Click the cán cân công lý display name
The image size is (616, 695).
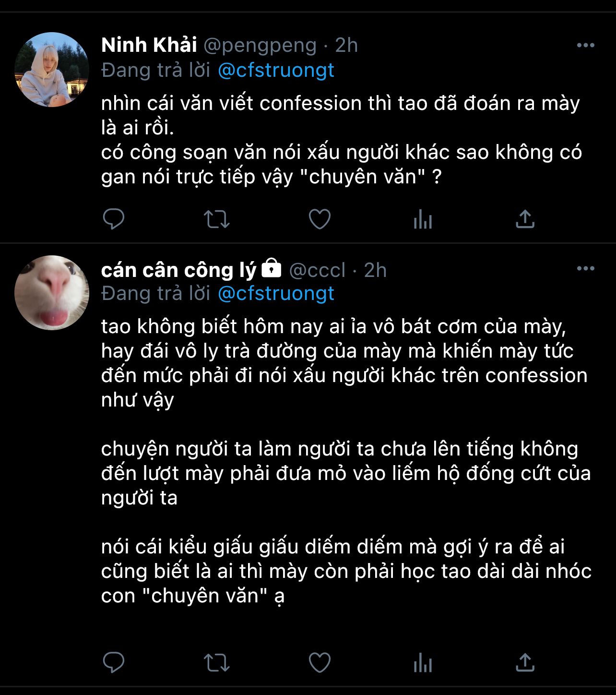[178, 270]
